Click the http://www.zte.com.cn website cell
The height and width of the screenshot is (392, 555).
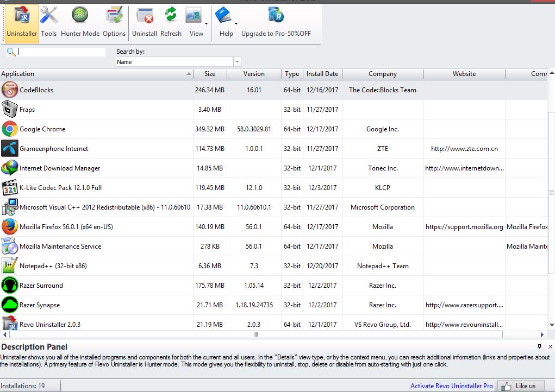click(x=464, y=149)
